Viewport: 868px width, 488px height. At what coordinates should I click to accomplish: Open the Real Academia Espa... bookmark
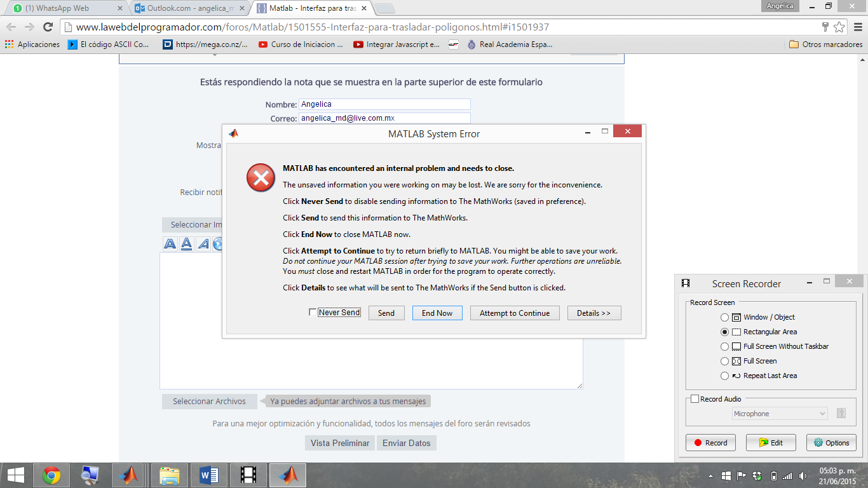[510, 44]
